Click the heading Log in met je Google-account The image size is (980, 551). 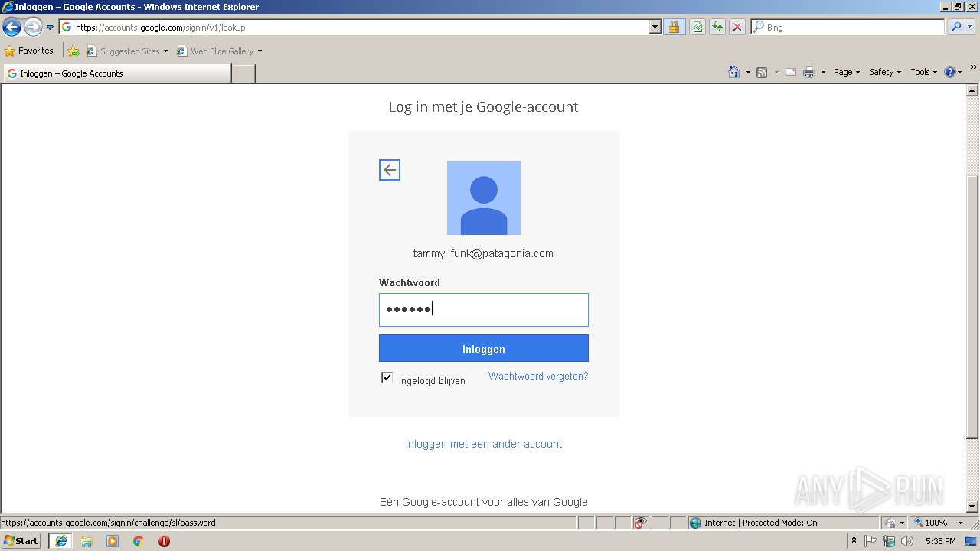484,107
